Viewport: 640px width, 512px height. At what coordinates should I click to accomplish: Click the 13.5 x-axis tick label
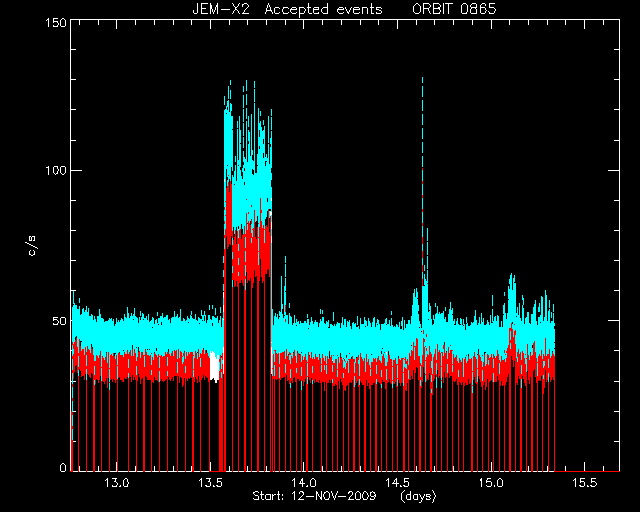(x=210, y=483)
